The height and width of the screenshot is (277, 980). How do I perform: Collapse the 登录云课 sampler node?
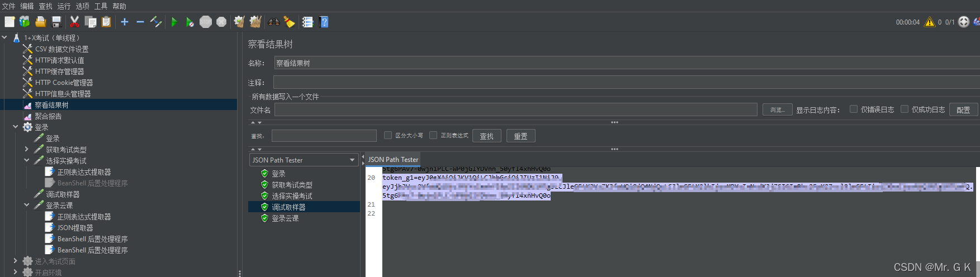[26, 205]
